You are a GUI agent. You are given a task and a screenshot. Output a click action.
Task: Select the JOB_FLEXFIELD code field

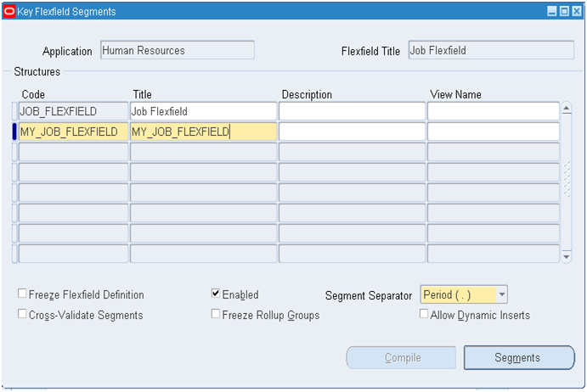pyautogui.click(x=73, y=111)
